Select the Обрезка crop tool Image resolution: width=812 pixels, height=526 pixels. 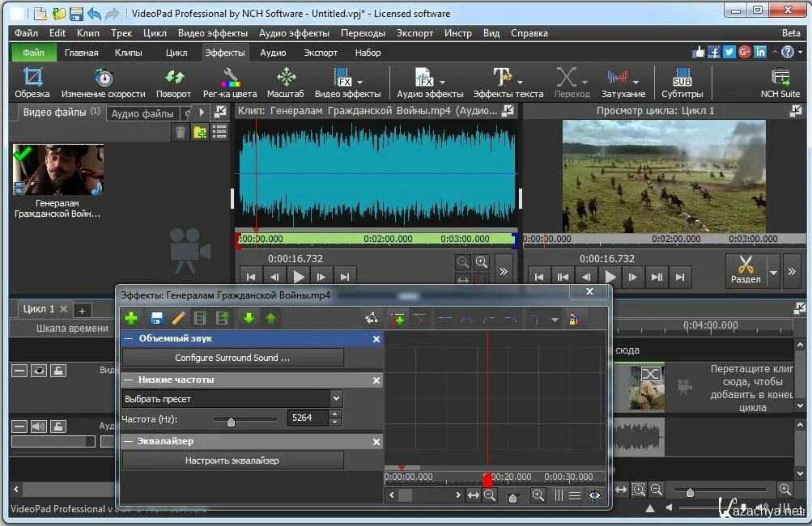(x=32, y=83)
